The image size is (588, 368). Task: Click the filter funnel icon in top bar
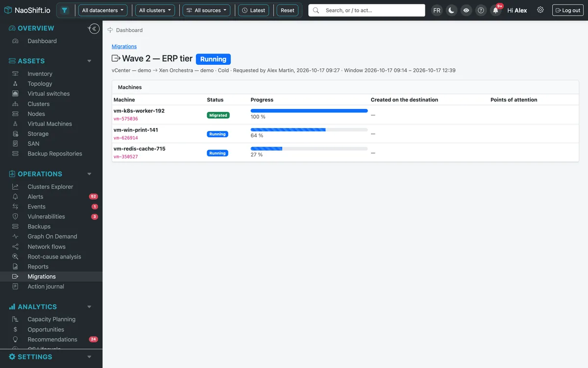click(x=64, y=10)
